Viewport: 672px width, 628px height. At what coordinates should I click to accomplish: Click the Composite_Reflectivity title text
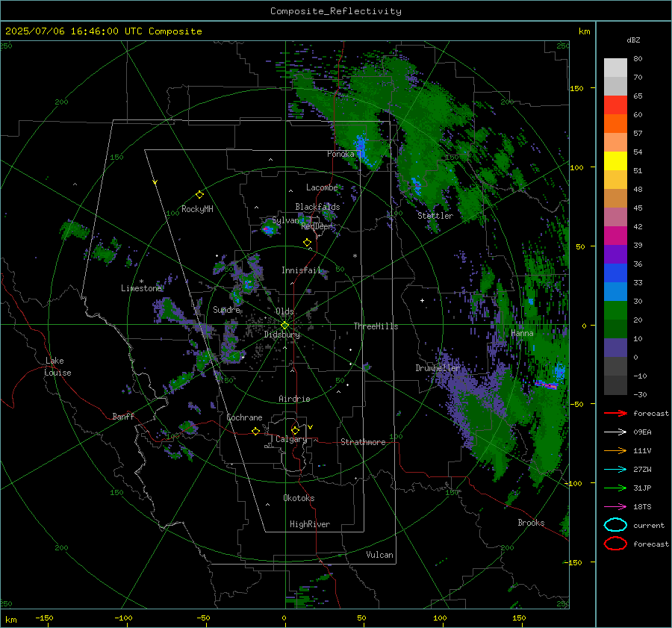[335, 11]
